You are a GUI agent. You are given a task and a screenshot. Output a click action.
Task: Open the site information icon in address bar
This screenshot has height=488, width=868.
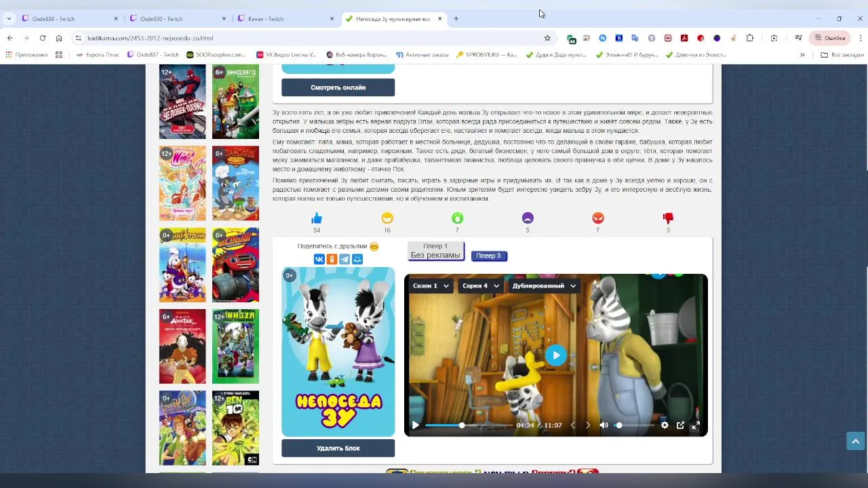pos(79,38)
